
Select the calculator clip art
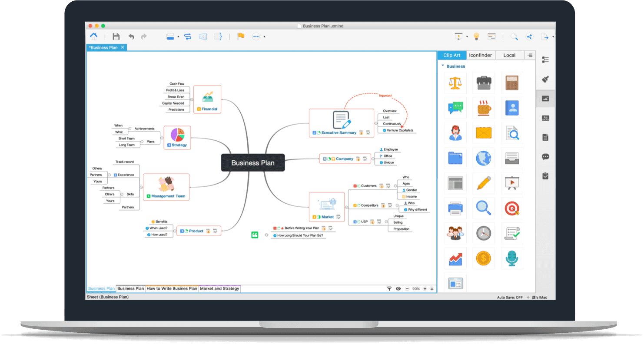pos(512,83)
